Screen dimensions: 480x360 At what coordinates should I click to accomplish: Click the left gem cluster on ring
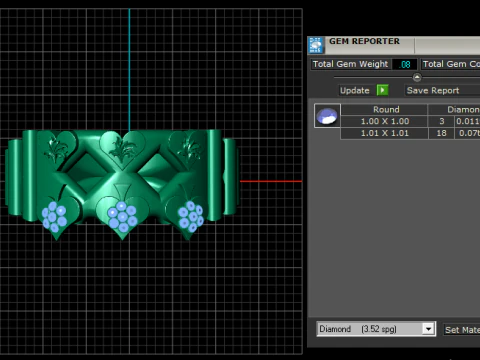click(x=54, y=216)
